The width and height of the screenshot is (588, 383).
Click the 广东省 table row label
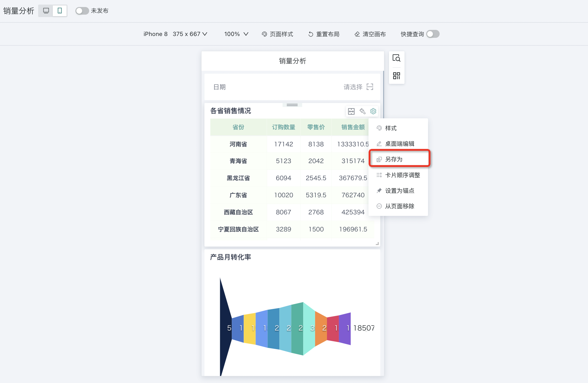click(x=238, y=195)
